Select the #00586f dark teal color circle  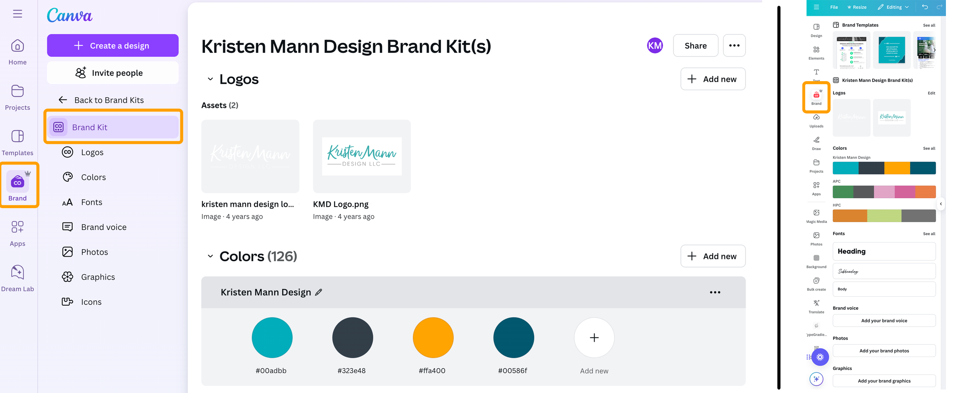pyautogui.click(x=514, y=338)
